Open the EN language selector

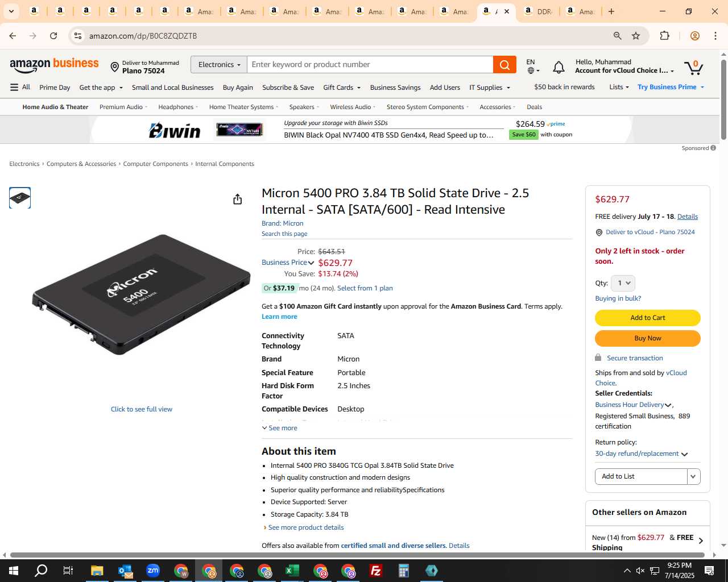point(533,66)
